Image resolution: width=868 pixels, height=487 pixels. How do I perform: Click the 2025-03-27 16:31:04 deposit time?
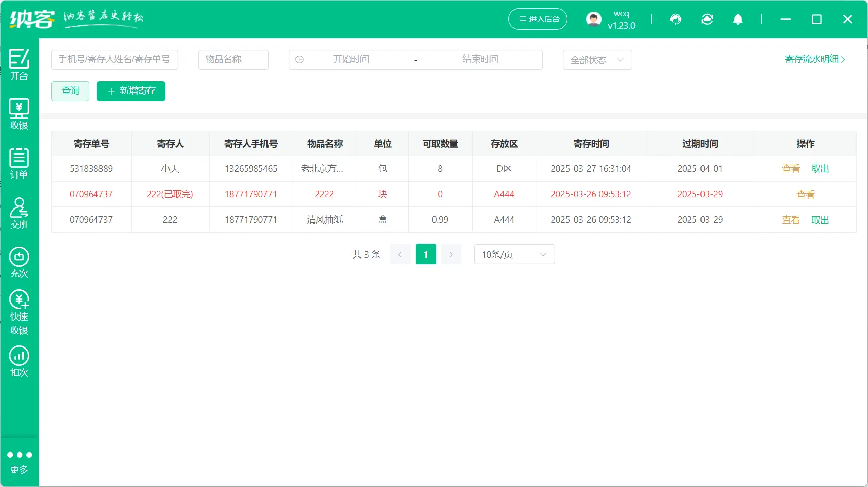tap(591, 169)
